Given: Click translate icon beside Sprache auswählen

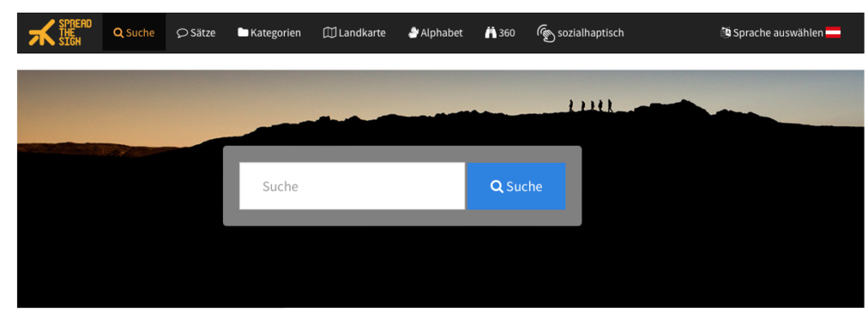Looking at the screenshot, I should pyautogui.click(x=726, y=33).
